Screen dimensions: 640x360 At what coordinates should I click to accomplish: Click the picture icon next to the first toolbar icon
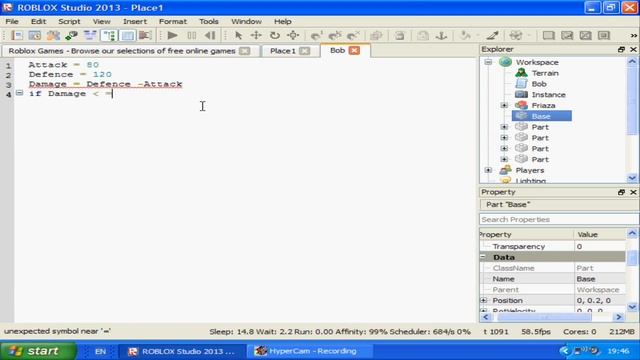click(x=35, y=36)
